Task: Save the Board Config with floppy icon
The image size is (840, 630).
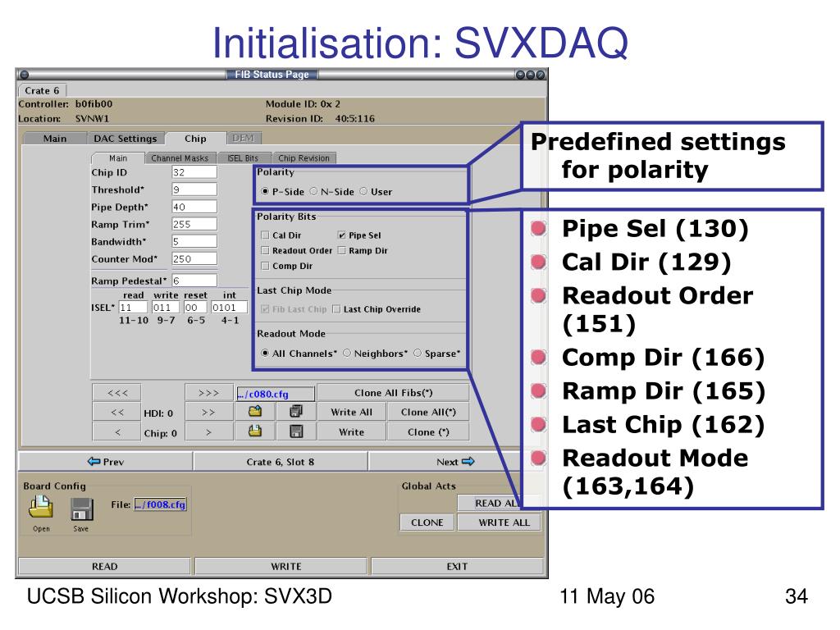Action: pos(81,509)
